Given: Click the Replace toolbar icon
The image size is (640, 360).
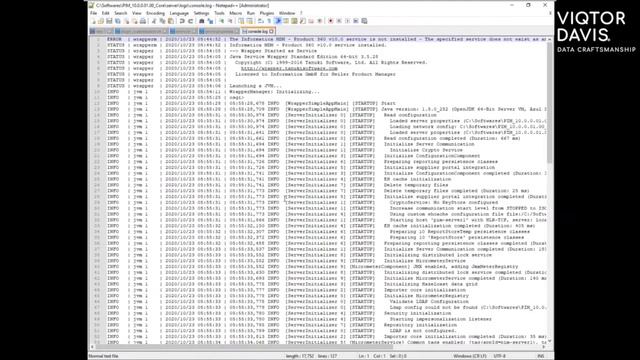Looking at the screenshot, I should [x=211, y=21].
